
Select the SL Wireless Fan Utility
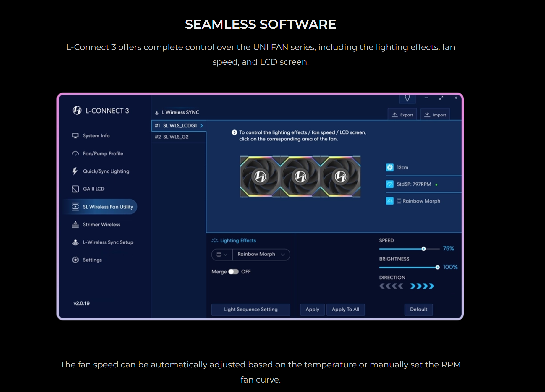click(108, 207)
